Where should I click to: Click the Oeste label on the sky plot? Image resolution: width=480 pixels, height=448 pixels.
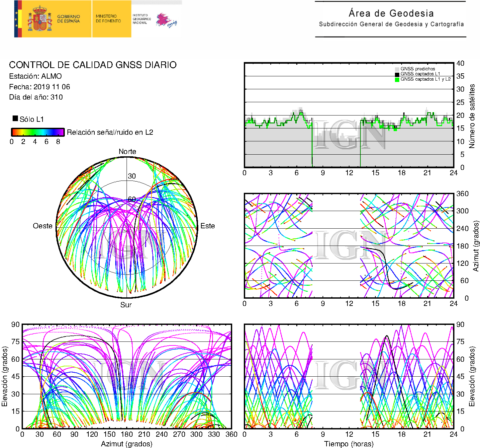coord(43,226)
